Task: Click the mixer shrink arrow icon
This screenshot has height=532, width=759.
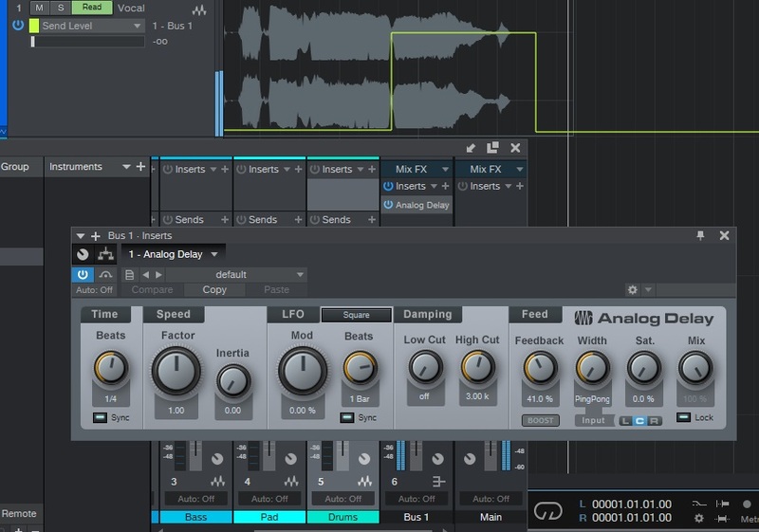Action: click(x=471, y=148)
